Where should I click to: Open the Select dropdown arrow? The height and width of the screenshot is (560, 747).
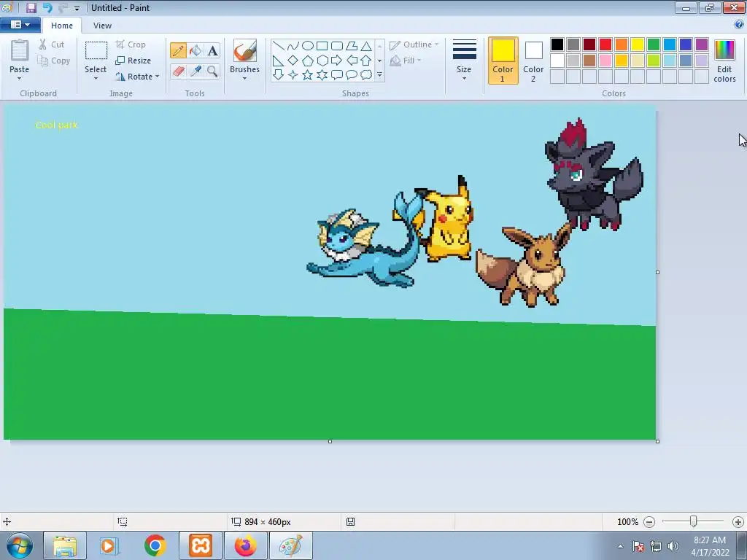[x=96, y=79]
